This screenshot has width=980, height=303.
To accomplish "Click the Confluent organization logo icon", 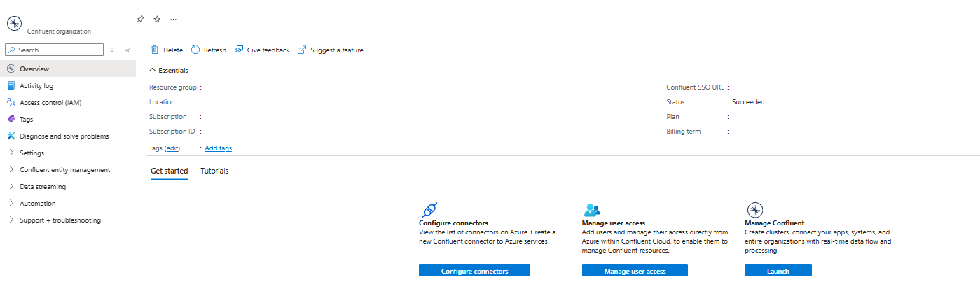I will click(14, 23).
